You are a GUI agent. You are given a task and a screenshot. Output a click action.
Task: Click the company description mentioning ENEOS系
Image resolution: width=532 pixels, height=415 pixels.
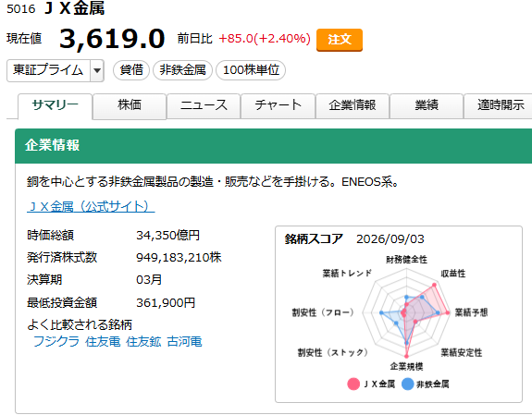[x=213, y=182]
